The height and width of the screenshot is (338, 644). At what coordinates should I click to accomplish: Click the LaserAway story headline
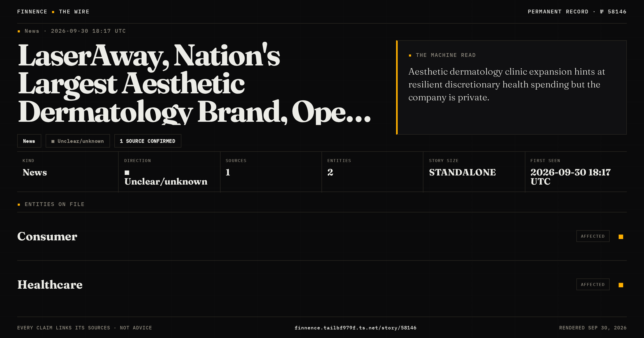pyautogui.click(x=195, y=84)
